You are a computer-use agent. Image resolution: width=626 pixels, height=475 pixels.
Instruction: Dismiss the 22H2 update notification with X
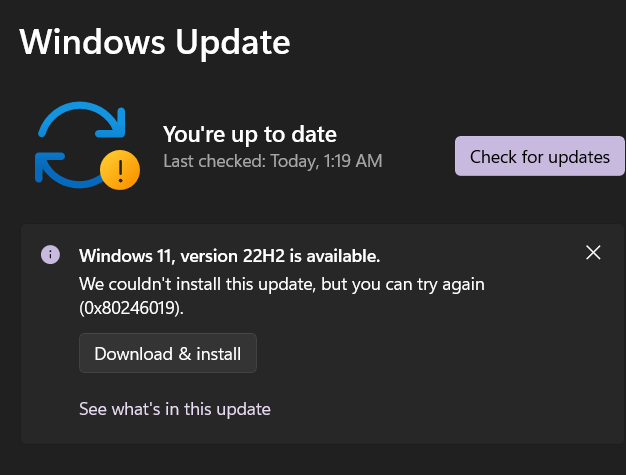pos(593,253)
